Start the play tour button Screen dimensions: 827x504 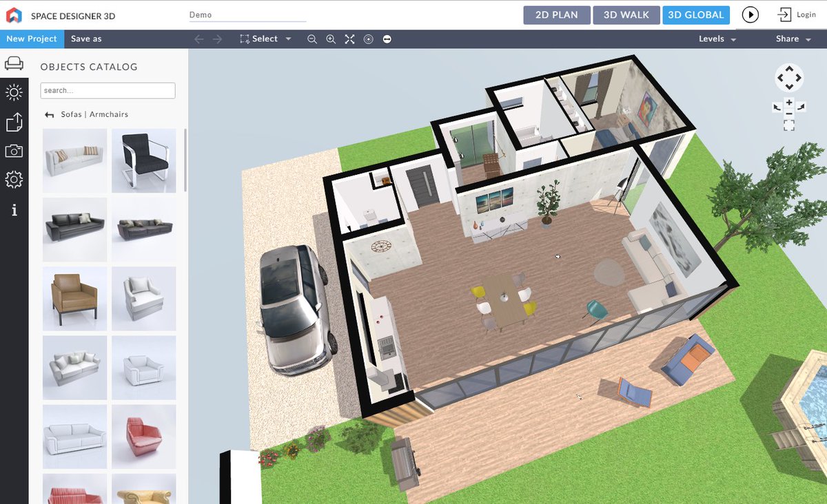751,14
